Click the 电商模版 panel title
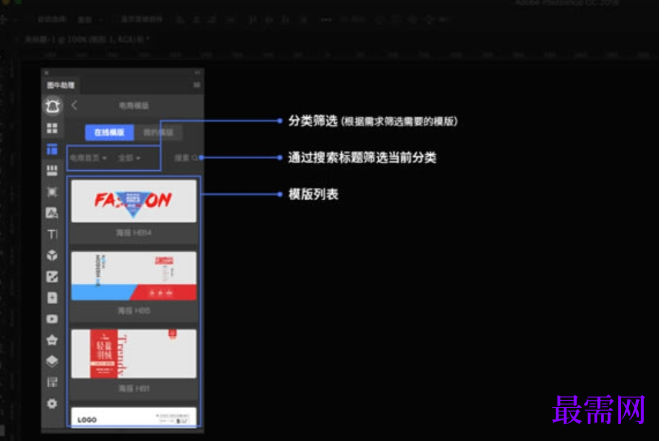This screenshot has height=441, width=664. [134, 105]
